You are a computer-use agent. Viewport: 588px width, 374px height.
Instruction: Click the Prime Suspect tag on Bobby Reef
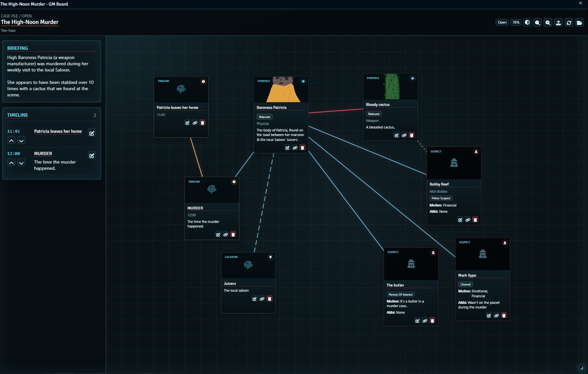coord(441,198)
